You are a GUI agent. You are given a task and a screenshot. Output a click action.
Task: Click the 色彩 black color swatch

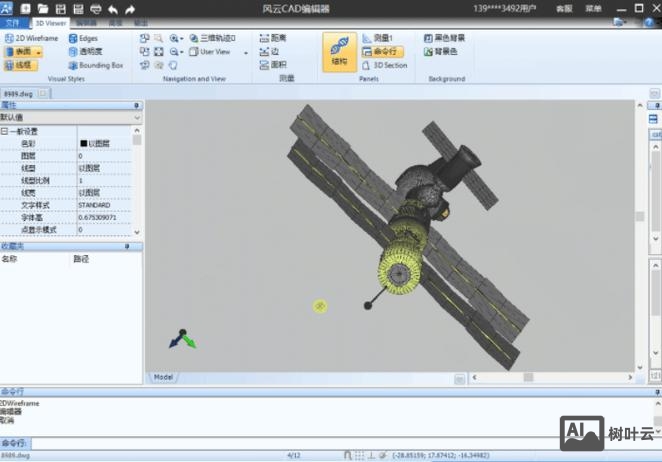coord(84,143)
